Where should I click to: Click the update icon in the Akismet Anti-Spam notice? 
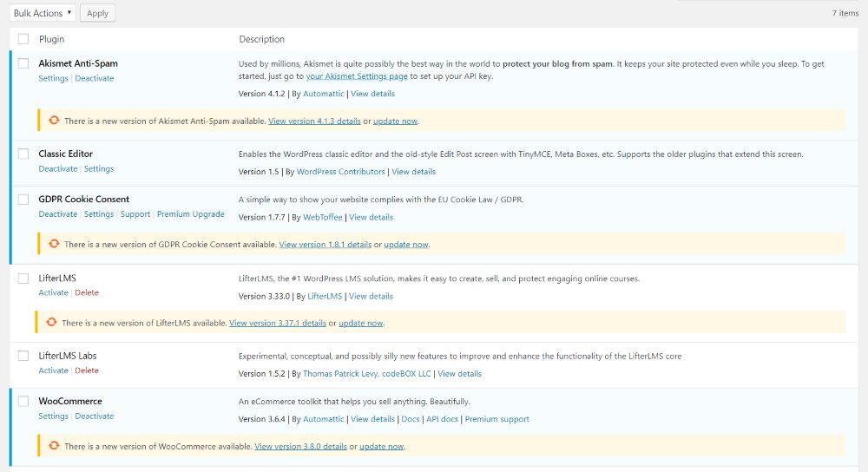[x=54, y=120]
